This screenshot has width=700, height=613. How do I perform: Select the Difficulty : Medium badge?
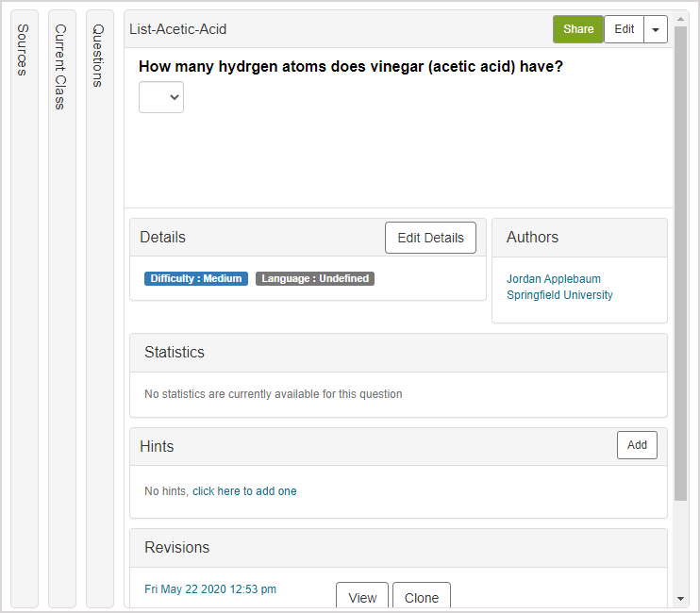coord(196,279)
